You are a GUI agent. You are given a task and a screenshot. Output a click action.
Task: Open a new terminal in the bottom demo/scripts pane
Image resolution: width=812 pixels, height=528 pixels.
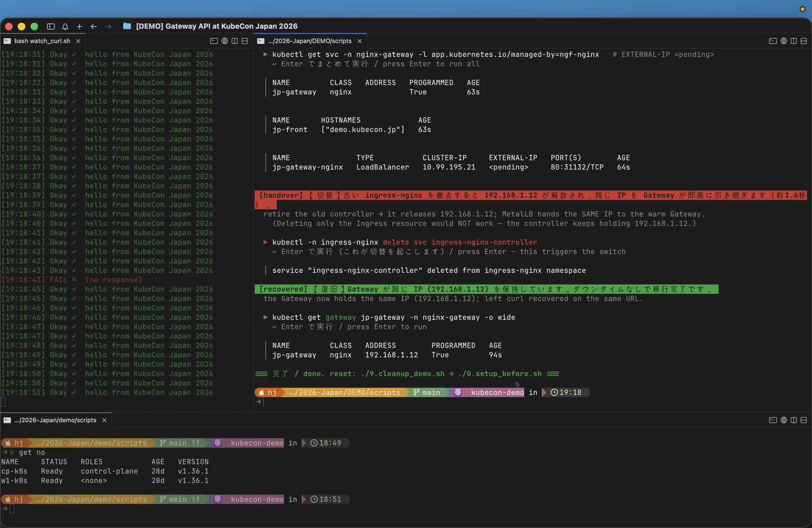click(x=773, y=420)
